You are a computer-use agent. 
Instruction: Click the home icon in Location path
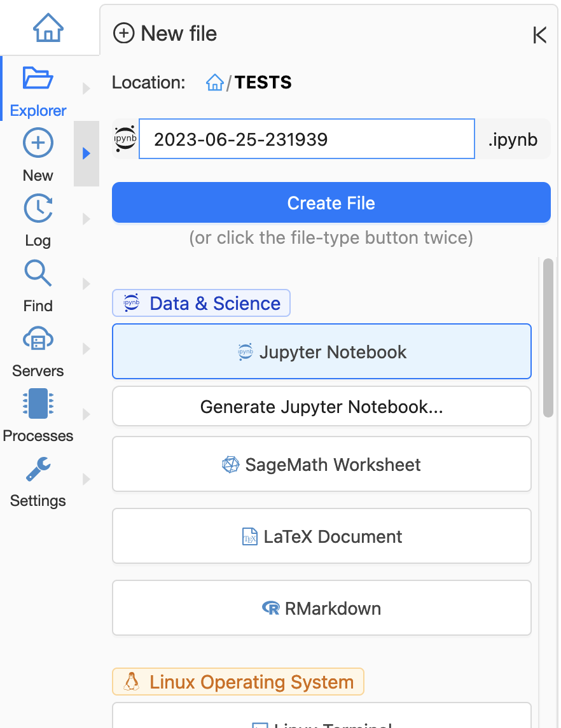[214, 83]
